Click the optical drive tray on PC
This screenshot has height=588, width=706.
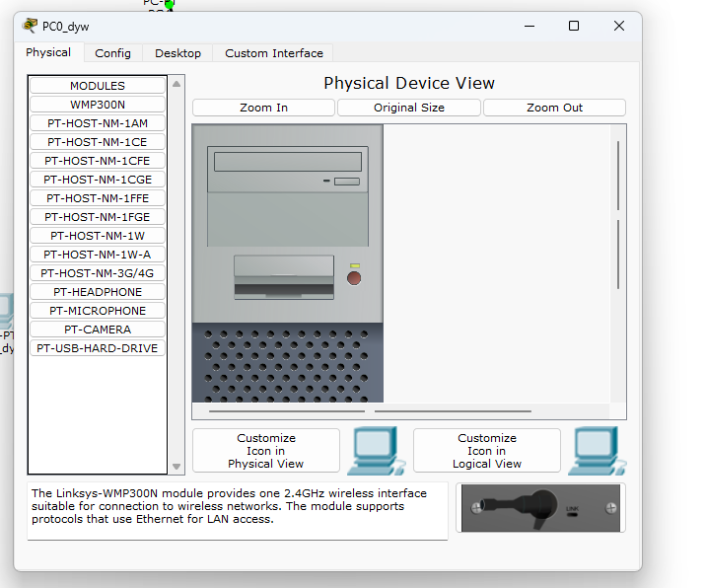tap(288, 162)
